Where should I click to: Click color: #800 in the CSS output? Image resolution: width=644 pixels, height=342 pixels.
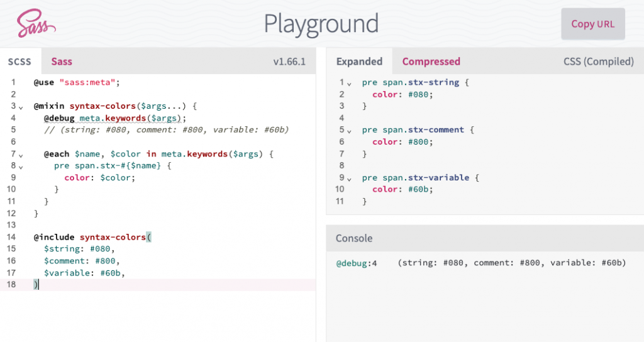[402, 142]
